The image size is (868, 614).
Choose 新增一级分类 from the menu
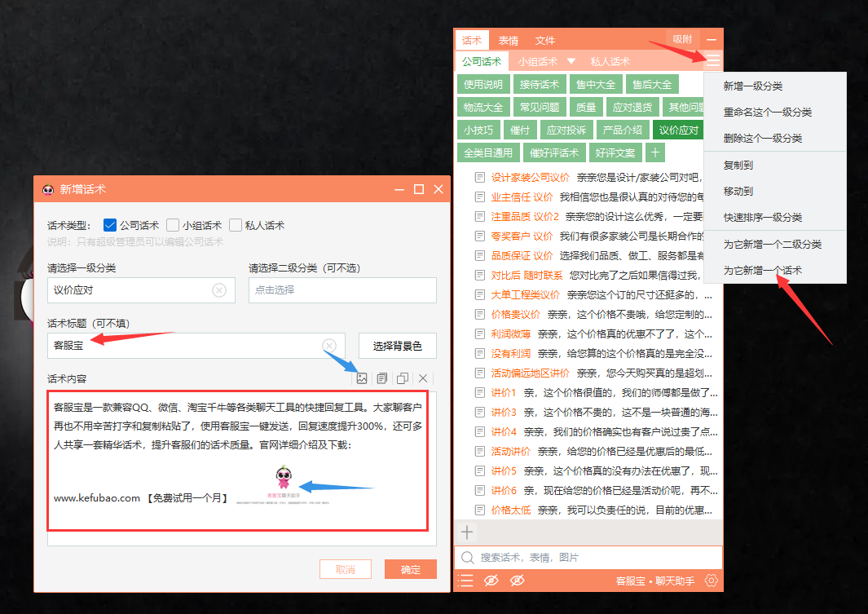tap(775, 86)
